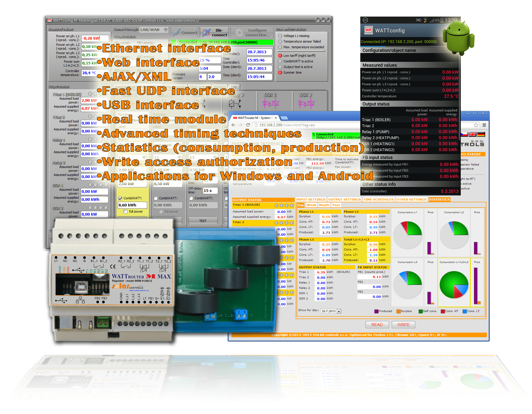Click the Consumption L2 pie chart
Viewport: 532px width, 414px height.
pos(454,235)
